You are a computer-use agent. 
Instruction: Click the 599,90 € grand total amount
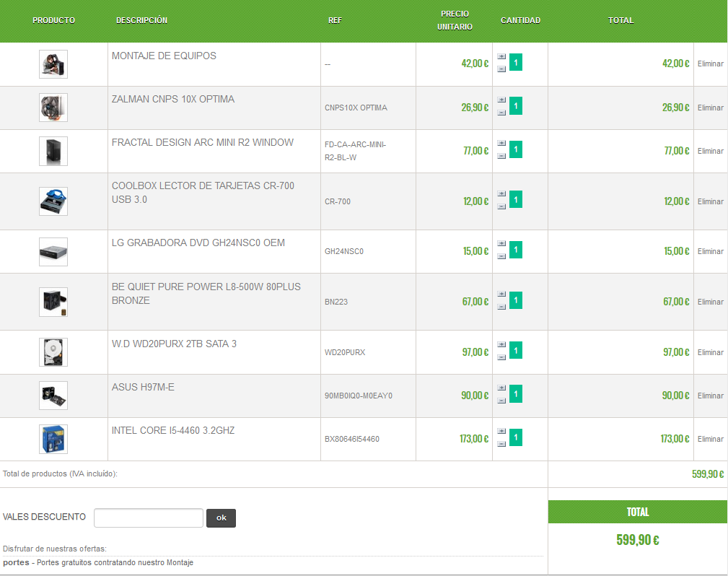[x=638, y=540]
